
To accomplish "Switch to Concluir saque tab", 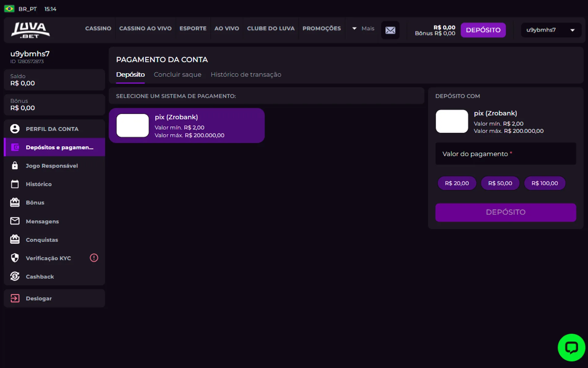I will tap(177, 75).
